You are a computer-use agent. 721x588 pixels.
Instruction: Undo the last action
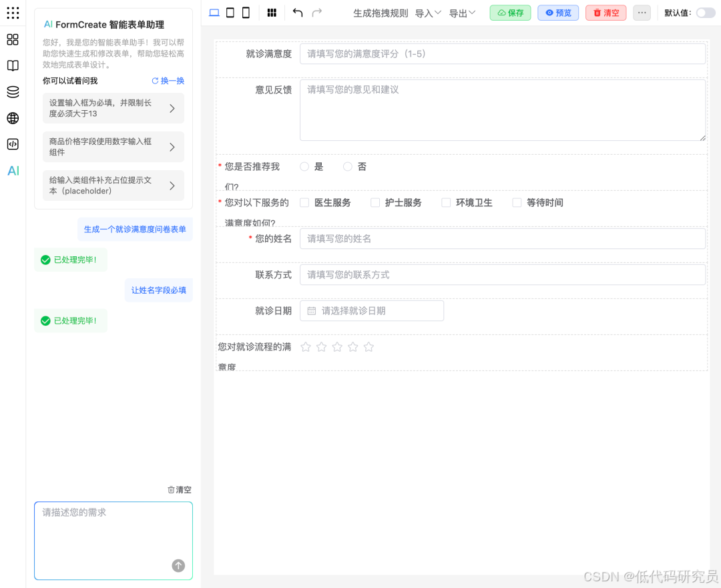tap(298, 13)
